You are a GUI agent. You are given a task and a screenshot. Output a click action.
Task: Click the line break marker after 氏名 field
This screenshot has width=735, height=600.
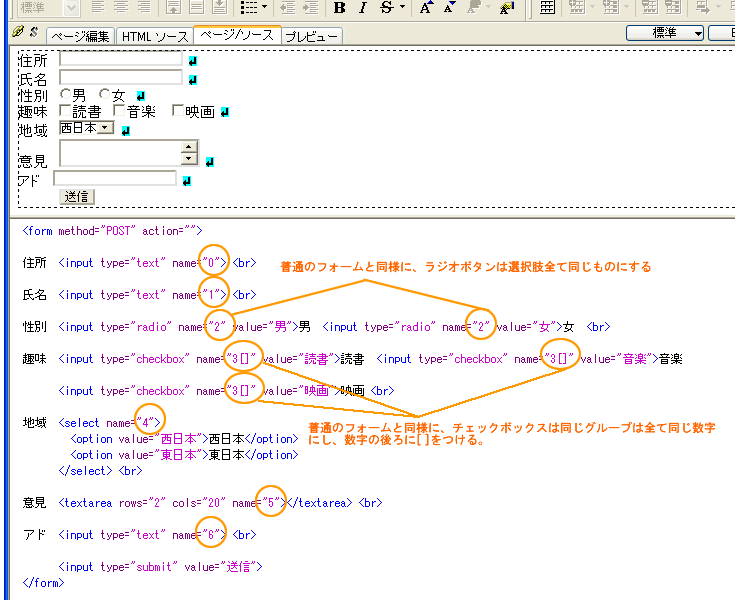(x=193, y=80)
